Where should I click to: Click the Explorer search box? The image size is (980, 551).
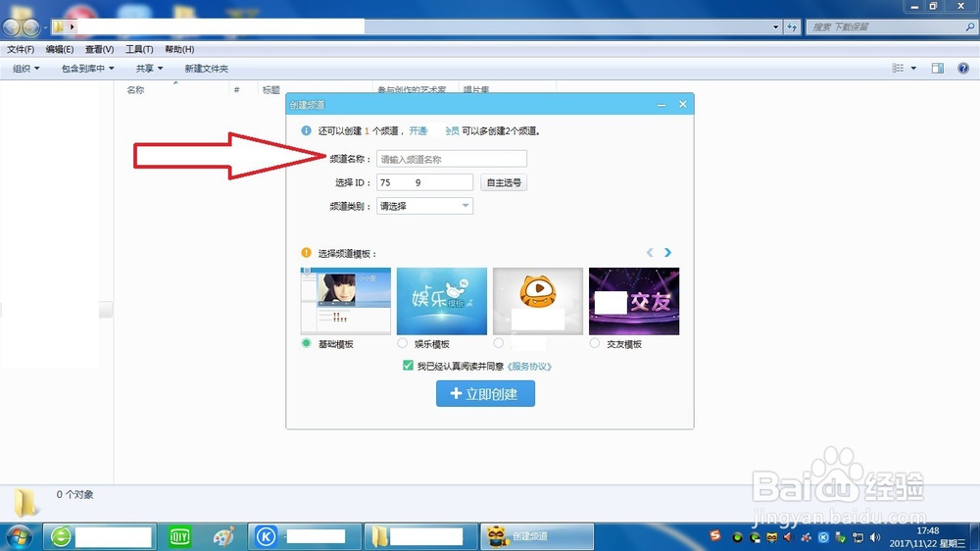891,26
